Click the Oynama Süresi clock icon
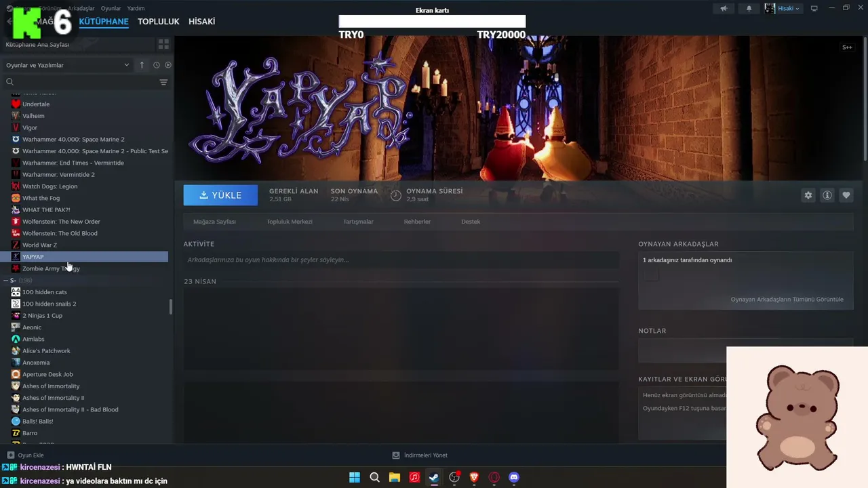This screenshot has width=868, height=488. point(396,195)
